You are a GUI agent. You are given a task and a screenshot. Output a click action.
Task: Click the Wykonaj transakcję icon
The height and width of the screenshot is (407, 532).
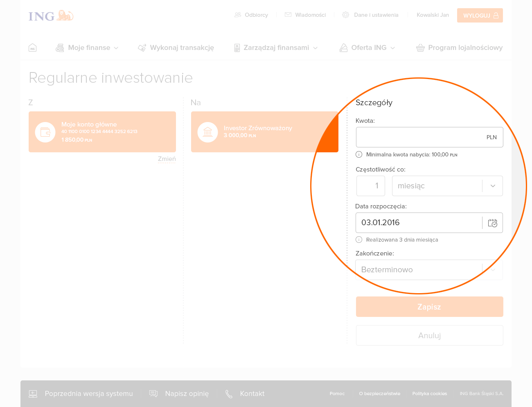tap(142, 48)
